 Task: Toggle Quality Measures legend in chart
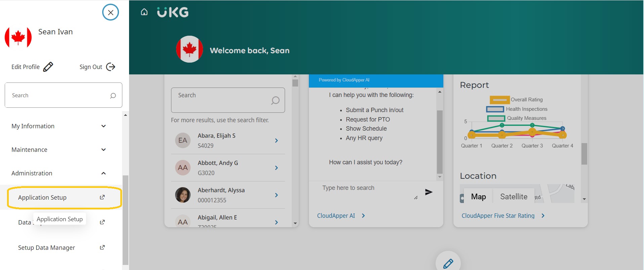tap(496, 118)
